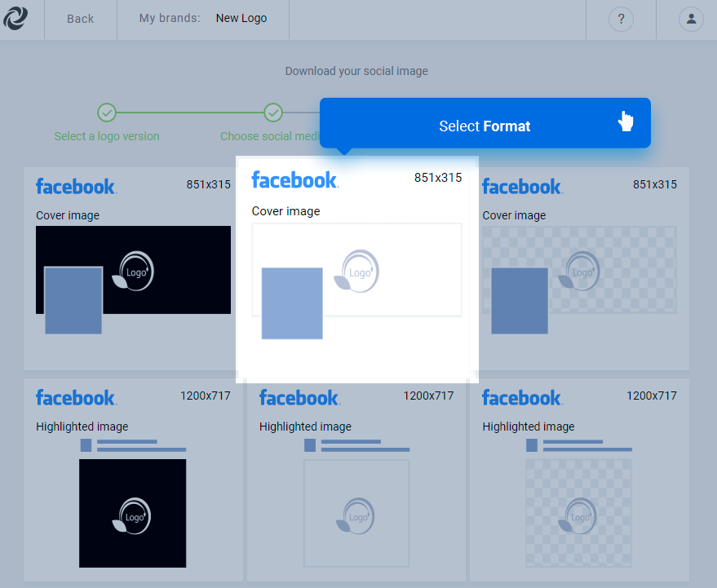Viewport: 717px width, 588px height.
Task: Open the New Logo brand name
Action: point(241,18)
